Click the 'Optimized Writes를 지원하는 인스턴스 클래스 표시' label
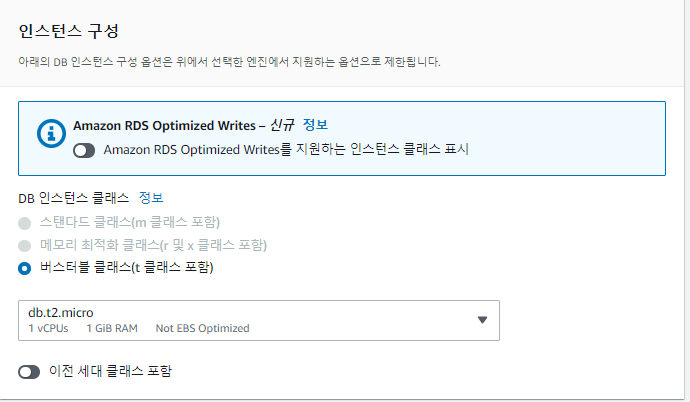The image size is (690, 402). tap(286, 150)
